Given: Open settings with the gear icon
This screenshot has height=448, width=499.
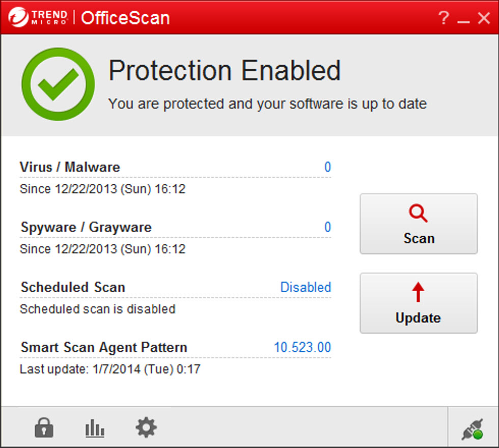Looking at the screenshot, I should [x=146, y=428].
